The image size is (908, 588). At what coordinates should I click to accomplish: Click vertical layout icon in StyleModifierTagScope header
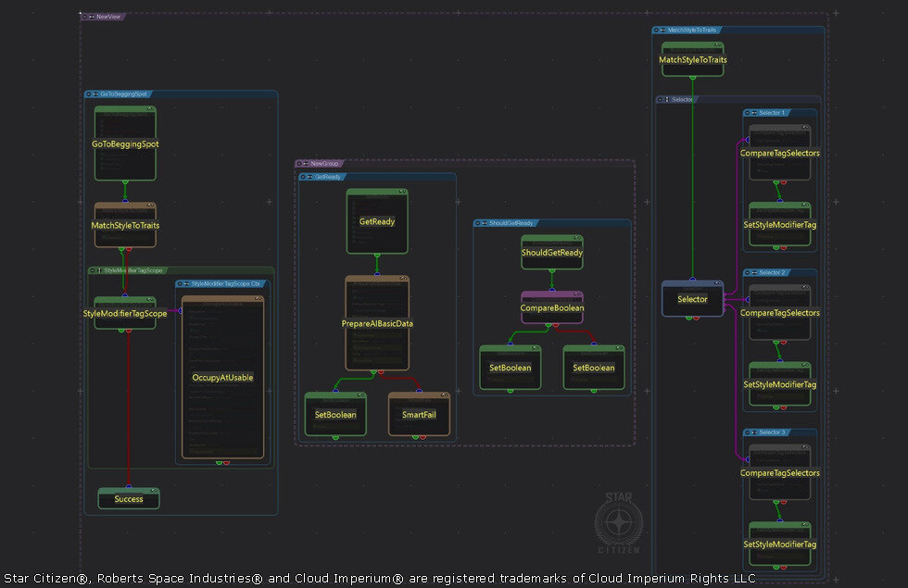pos(100,270)
